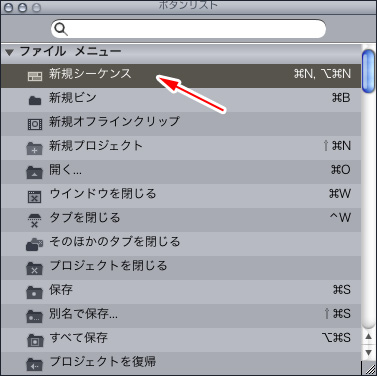
Task: Select the 別名で保存… list row
Action: point(181,316)
